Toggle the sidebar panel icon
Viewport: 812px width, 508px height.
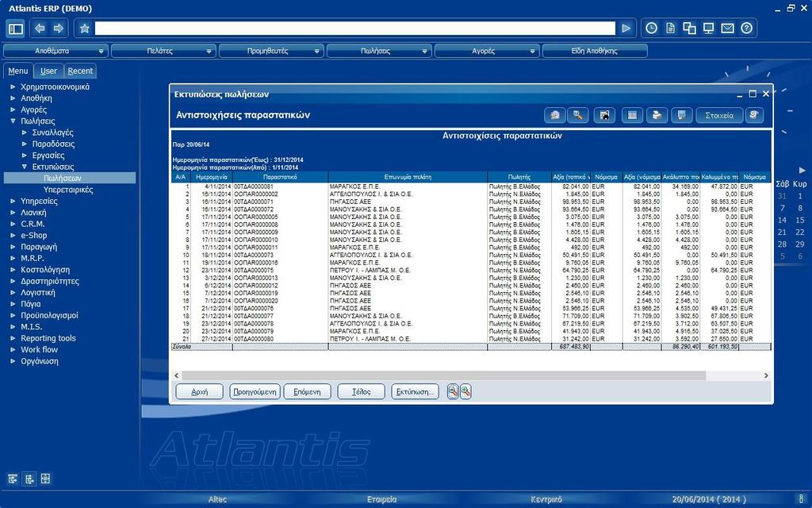[x=16, y=29]
